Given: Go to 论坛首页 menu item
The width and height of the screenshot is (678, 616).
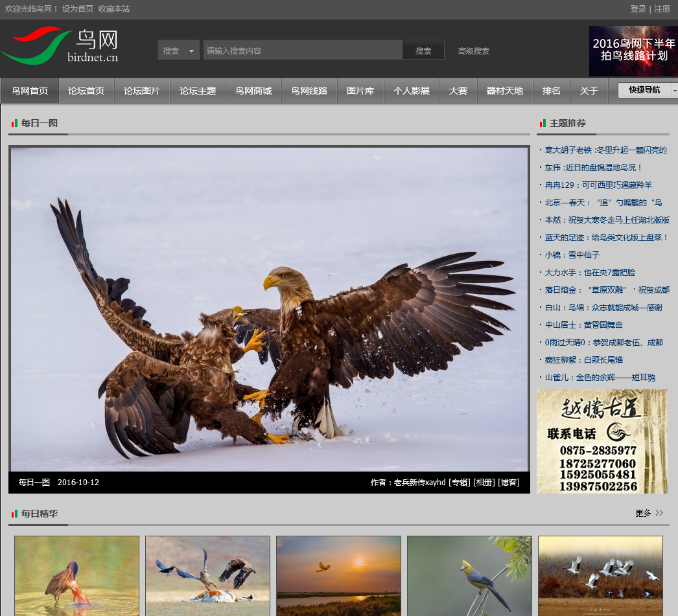Looking at the screenshot, I should tap(86, 91).
